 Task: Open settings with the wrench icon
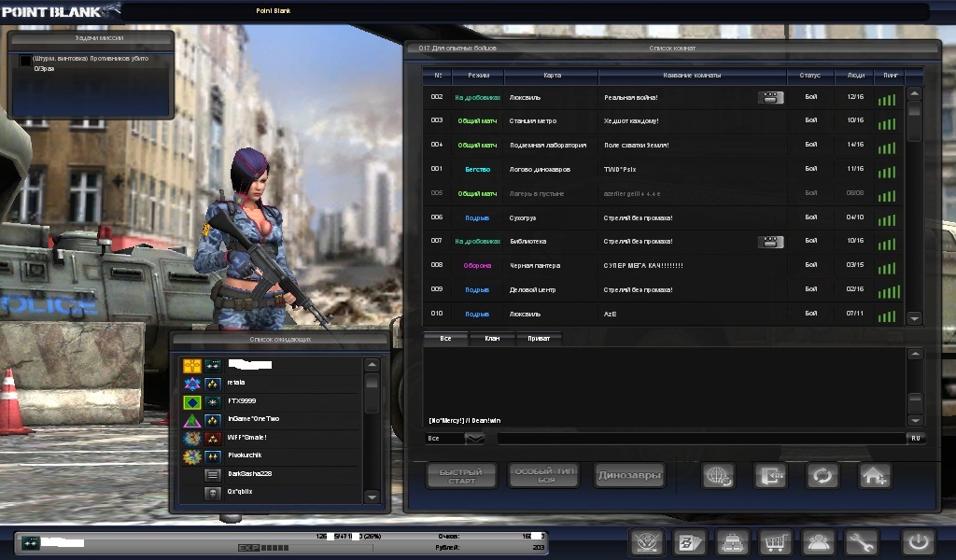click(861, 541)
